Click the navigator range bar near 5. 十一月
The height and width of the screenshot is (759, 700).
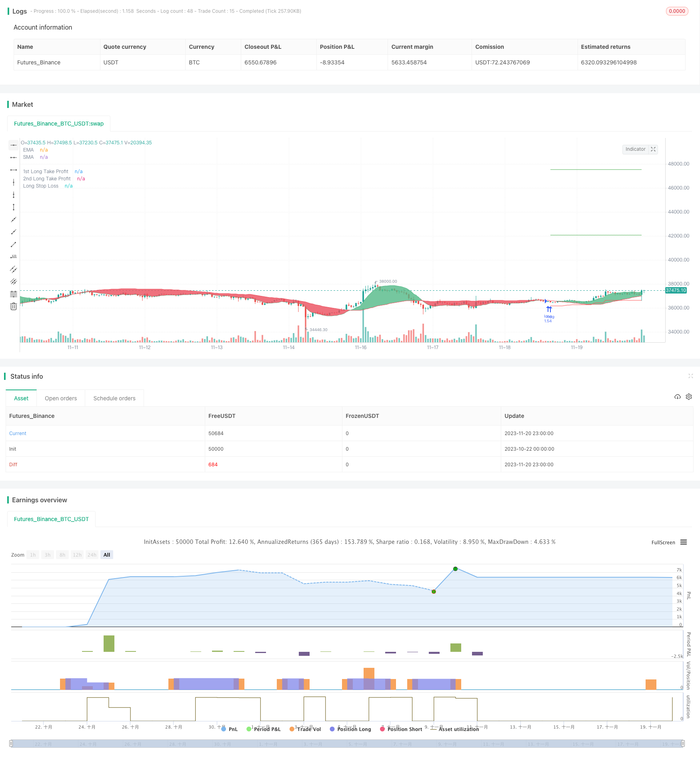(x=358, y=744)
